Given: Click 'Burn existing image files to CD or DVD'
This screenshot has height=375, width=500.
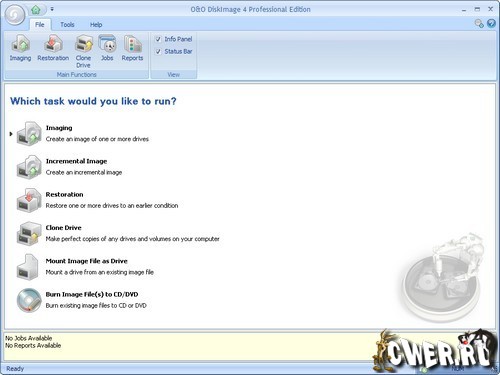Looking at the screenshot, I should (x=96, y=306).
